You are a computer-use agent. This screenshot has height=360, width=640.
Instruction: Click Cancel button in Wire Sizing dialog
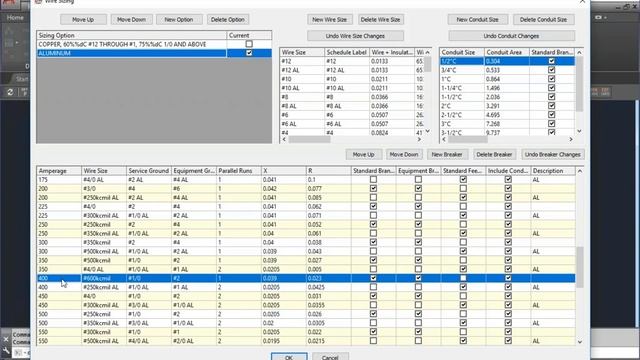click(330, 357)
